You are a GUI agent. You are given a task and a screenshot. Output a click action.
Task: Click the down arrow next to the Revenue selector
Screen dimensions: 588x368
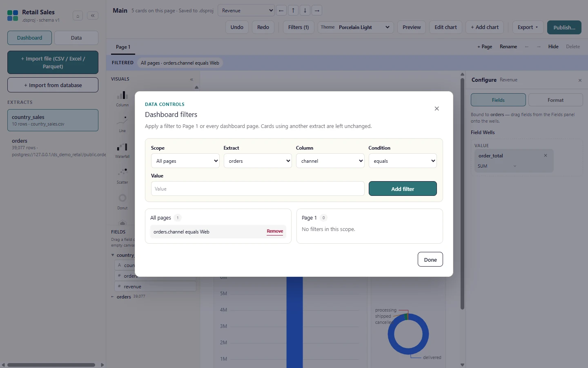coord(305,11)
